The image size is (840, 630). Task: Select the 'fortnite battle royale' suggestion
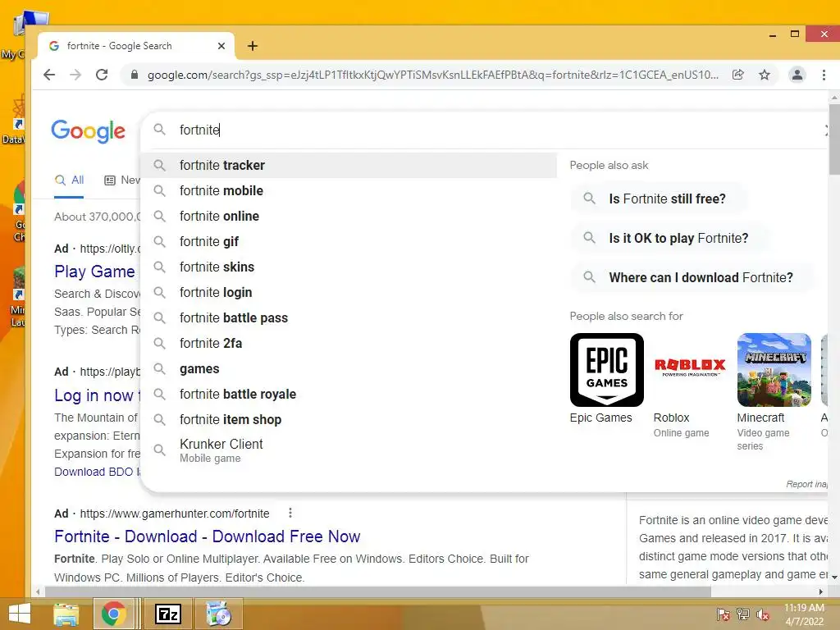point(349,395)
